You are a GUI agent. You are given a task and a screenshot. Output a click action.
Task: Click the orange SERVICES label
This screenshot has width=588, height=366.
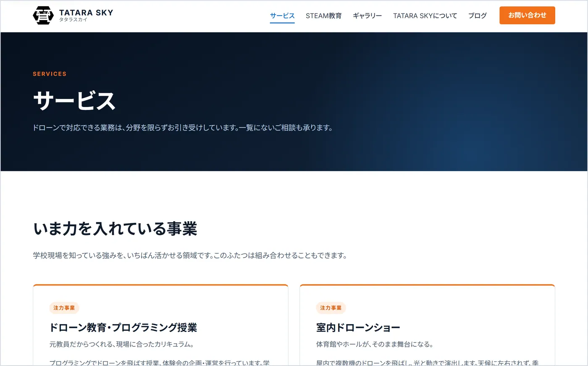tap(50, 74)
